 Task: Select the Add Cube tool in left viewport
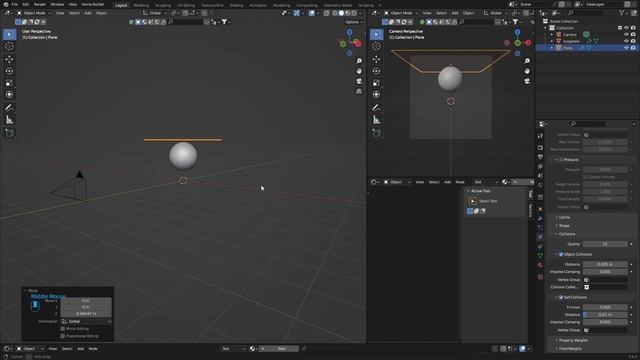[x=9, y=133]
